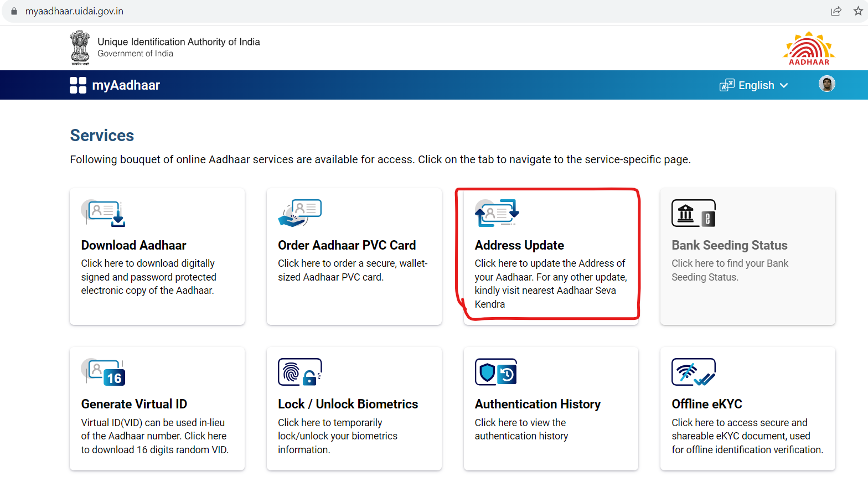Open the Download Aadhaar service title
This screenshot has width=868, height=487.
tap(133, 245)
